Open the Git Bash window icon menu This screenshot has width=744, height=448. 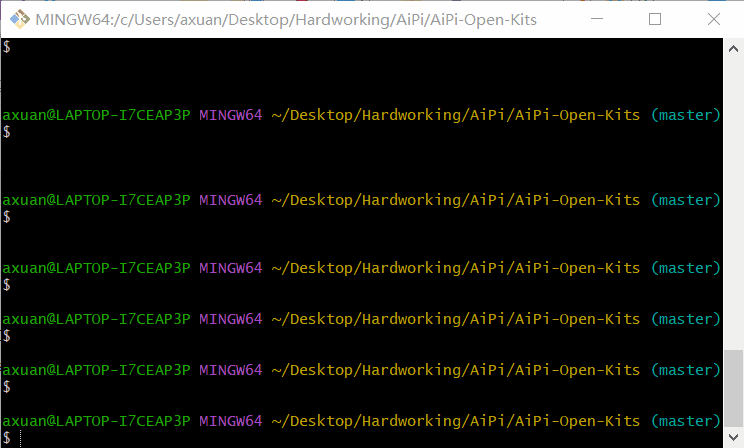(19, 19)
